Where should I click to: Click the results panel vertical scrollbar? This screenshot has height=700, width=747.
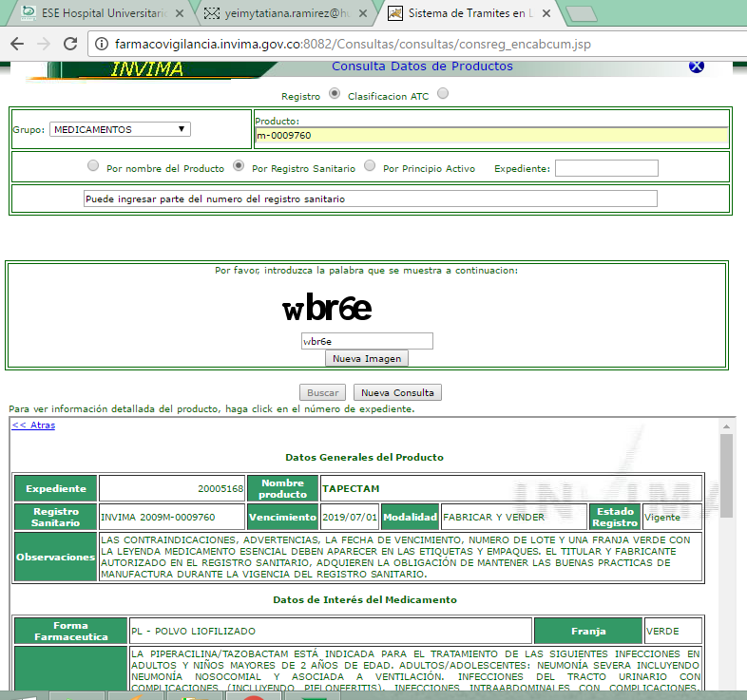(726, 475)
